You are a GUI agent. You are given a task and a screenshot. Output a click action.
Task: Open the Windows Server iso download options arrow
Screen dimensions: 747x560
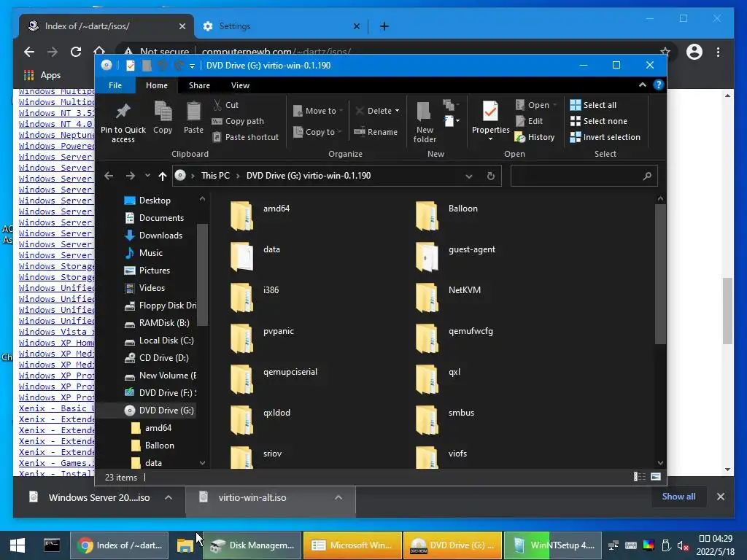169,497
